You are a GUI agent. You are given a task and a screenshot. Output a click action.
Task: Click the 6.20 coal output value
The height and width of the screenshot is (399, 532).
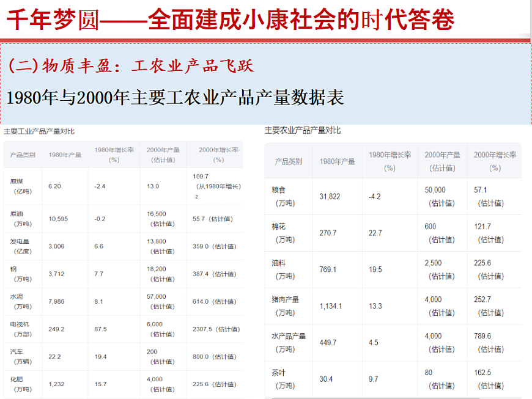click(54, 186)
